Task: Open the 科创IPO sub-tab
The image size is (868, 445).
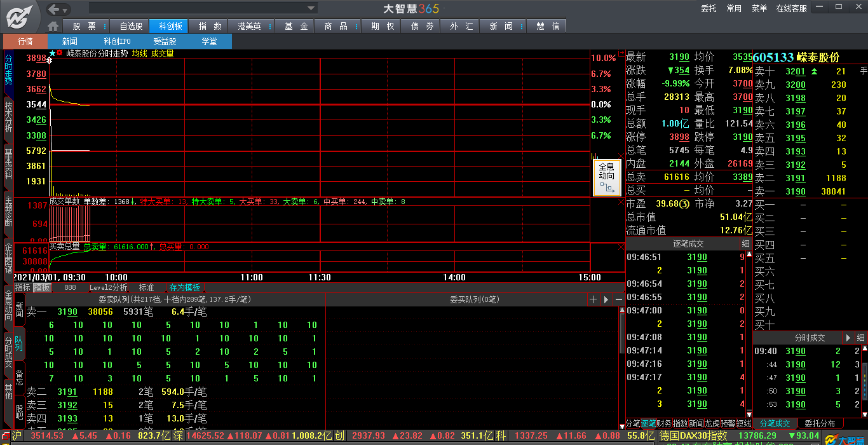Action: [x=117, y=41]
